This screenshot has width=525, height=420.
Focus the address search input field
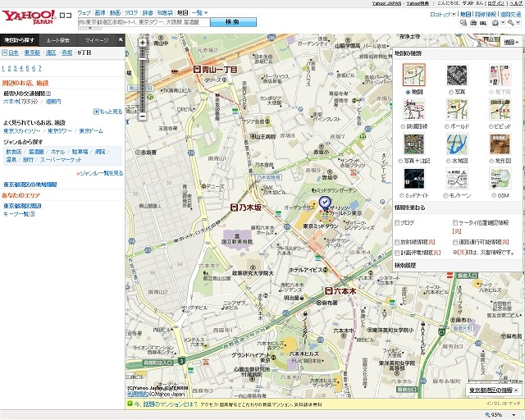[x=144, y=22]
